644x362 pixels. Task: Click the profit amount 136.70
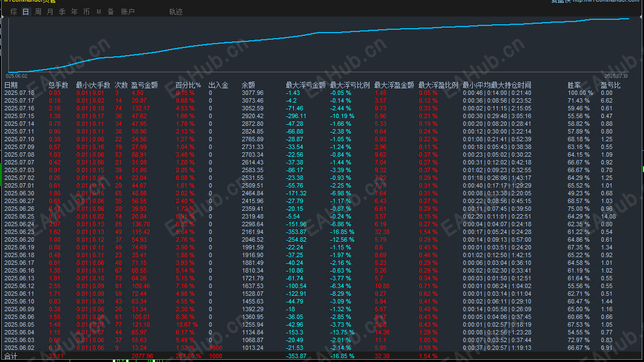141,224
